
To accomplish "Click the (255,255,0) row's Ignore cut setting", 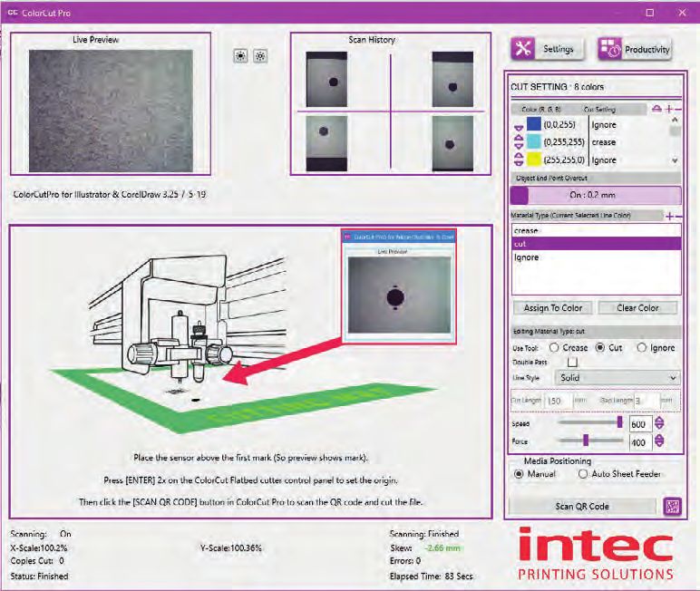I will (604, 160).
